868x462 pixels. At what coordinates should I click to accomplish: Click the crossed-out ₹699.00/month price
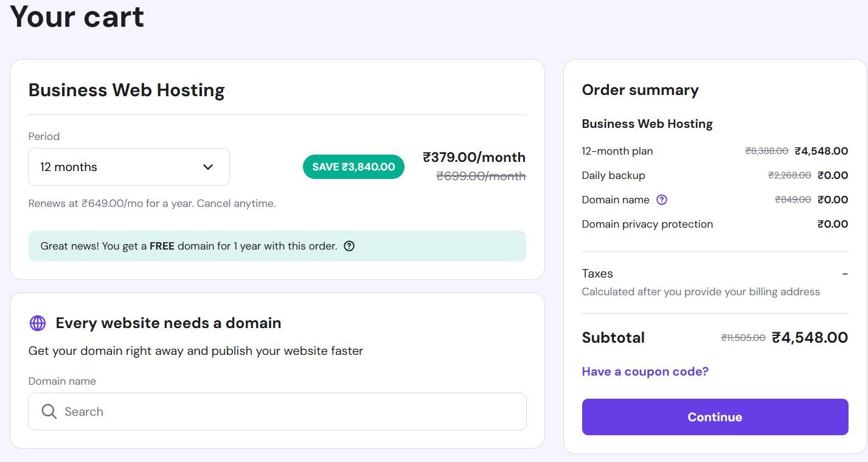coord(481,176)
